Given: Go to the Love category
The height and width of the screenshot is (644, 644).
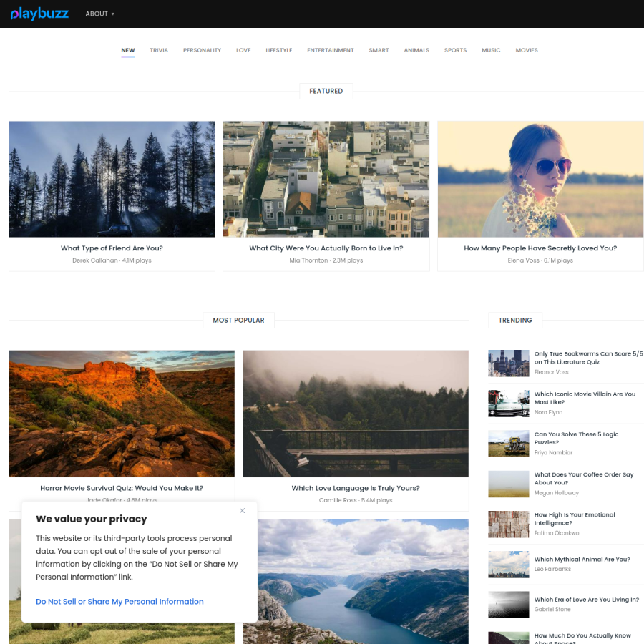Looking at the screenshot, I should click(x=243, y=50).
